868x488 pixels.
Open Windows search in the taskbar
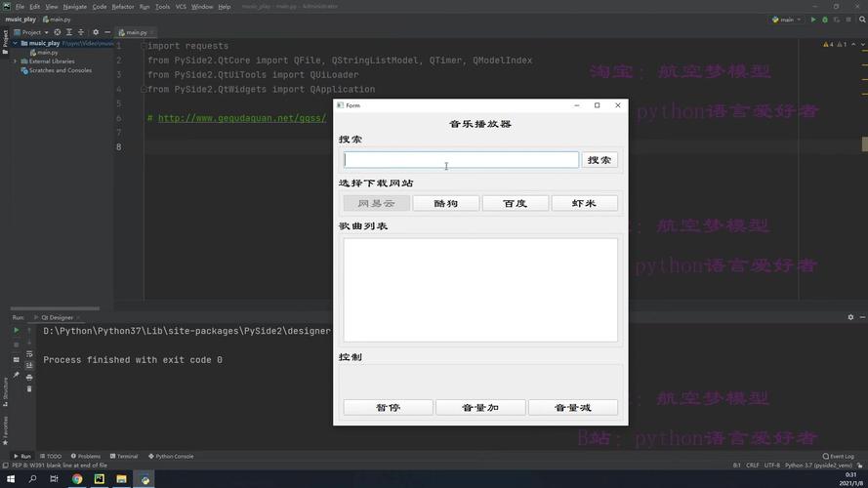coord(32,479)
